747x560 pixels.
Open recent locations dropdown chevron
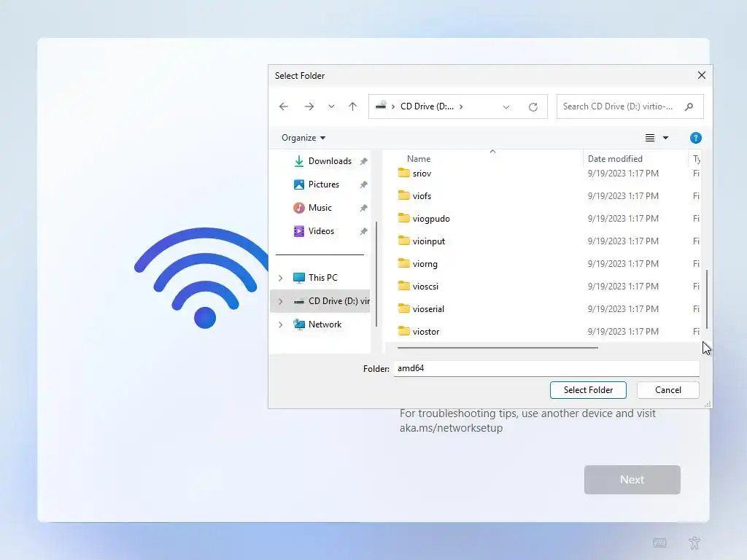332,106
